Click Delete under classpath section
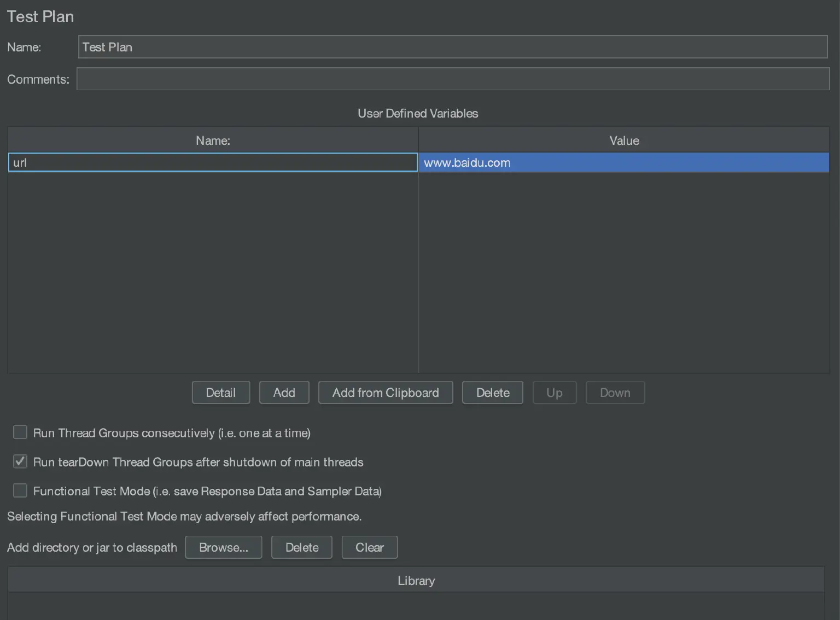 pyautogui.click(x=301, y=547)
